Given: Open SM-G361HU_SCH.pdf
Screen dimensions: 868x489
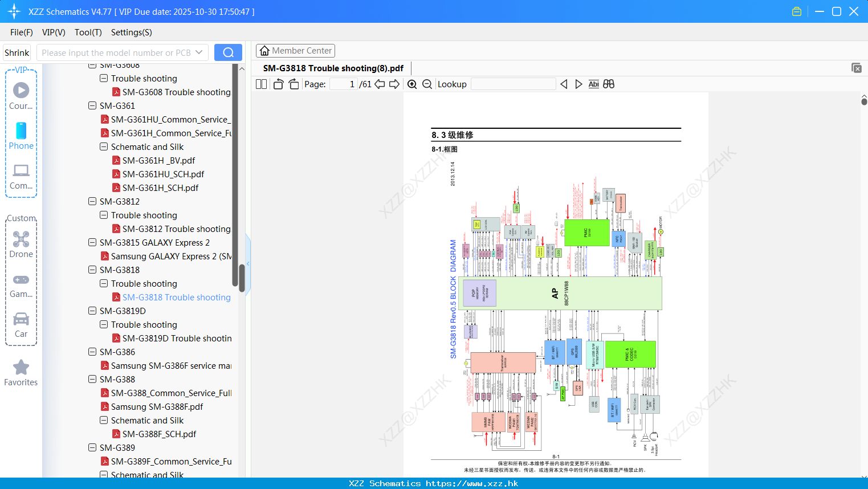Looking at the screenshot, I should pyautogui.click(x=158, y=174).
